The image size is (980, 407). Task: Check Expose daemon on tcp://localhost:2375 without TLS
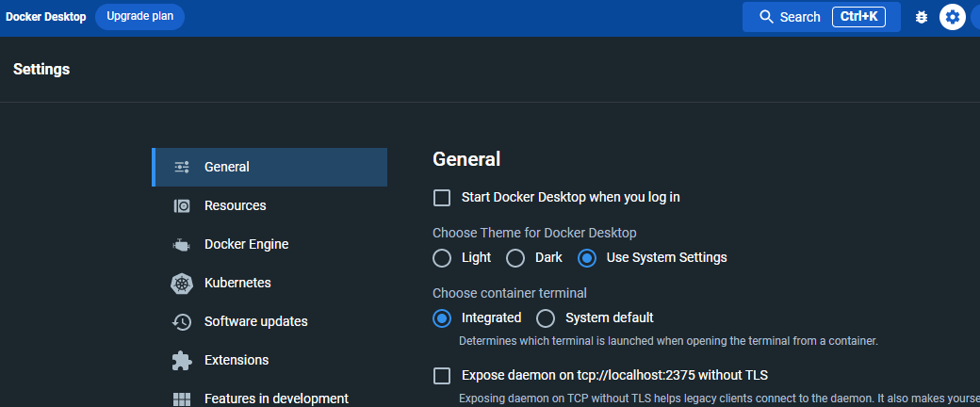442,376
